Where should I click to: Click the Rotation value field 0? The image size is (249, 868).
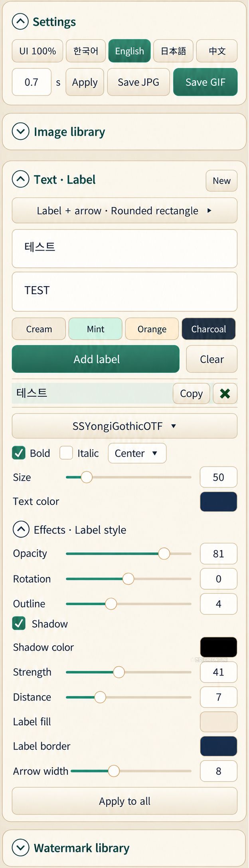click(x=218, y=579)
